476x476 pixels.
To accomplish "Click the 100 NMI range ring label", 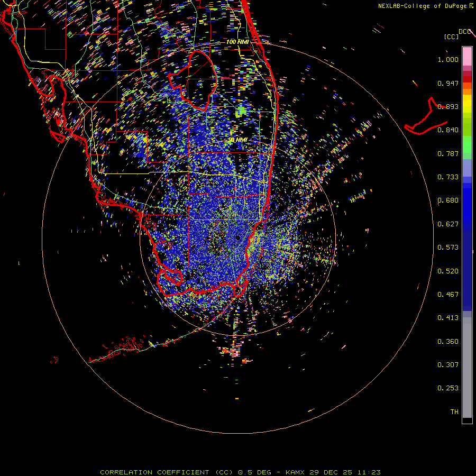I will coord(237,42).
